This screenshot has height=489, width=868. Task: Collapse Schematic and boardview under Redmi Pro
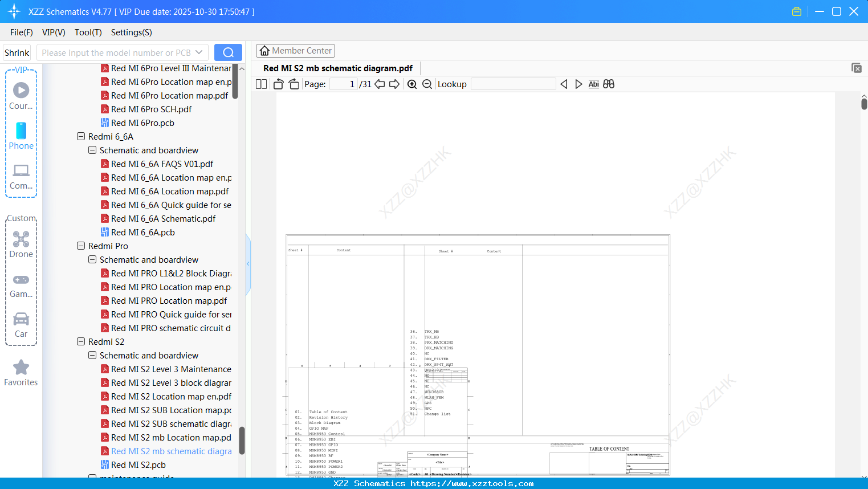[92, 259]
